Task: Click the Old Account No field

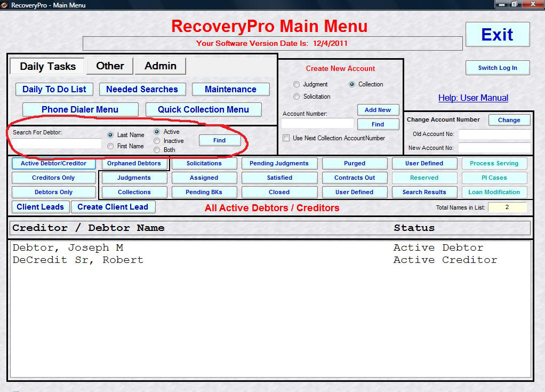Action: coord(494,134)
